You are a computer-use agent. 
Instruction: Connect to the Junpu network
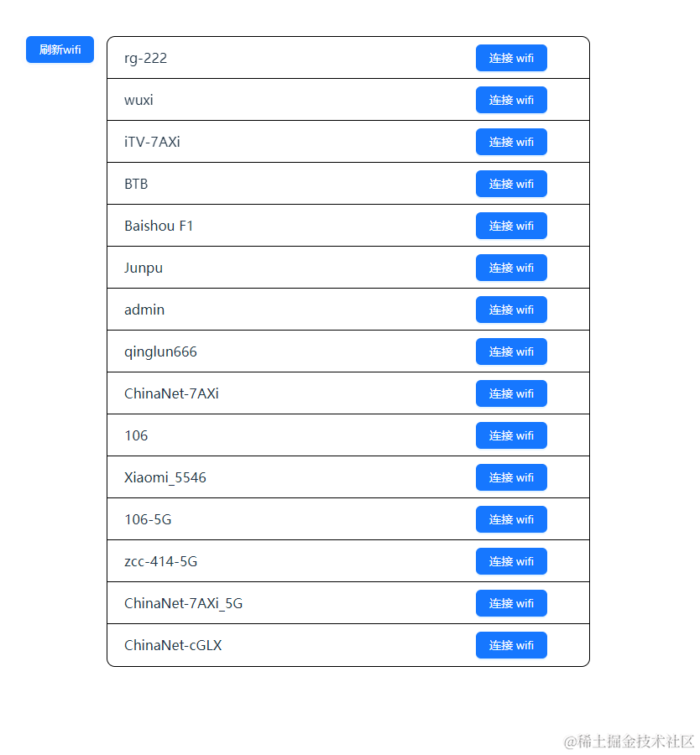click(x=511, y=268)
